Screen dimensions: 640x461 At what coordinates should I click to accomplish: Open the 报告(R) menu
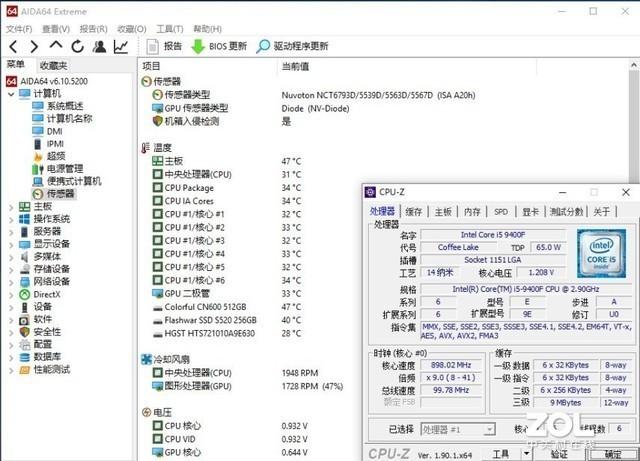[93, 29]
